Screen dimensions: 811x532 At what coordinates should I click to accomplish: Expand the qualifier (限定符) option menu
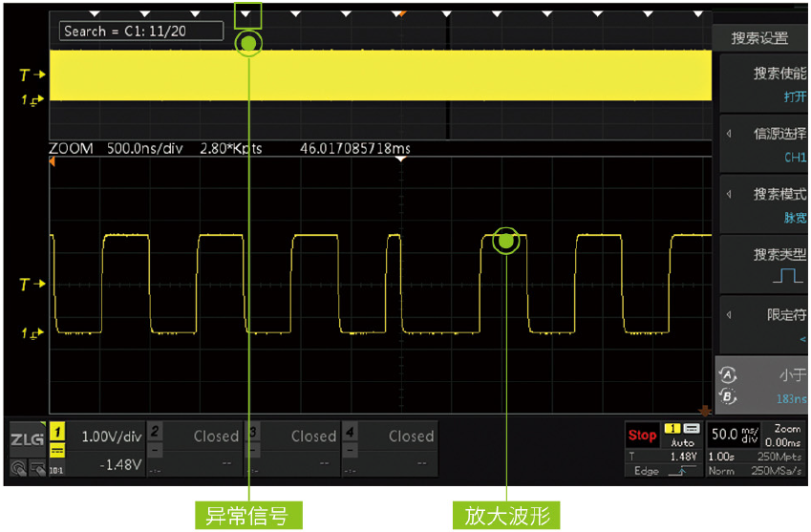[762, 325]
